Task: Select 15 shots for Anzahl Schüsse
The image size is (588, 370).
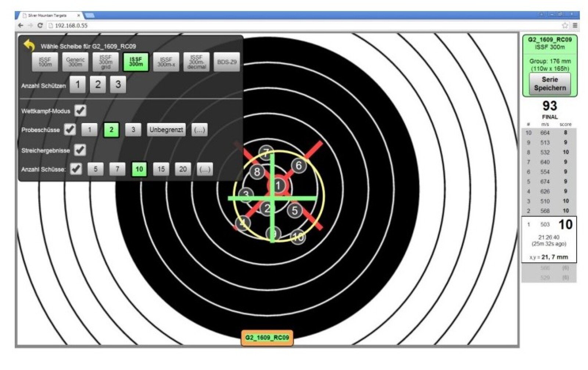Action: point(161,169)
